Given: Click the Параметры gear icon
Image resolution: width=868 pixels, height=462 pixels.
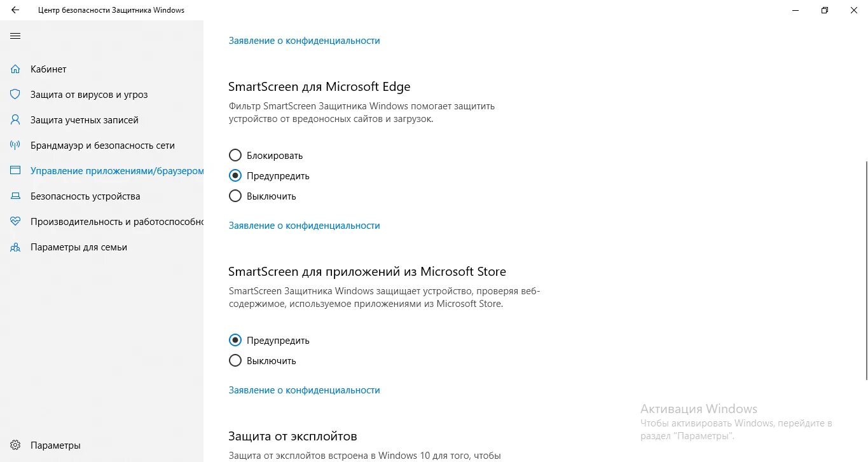Looking at the screenshot, I should pos(15,445).
